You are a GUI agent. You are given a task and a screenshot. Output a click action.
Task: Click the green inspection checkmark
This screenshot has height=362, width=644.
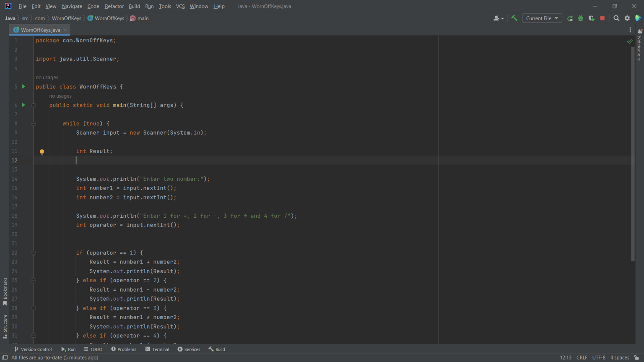click(x=630, y=41)
